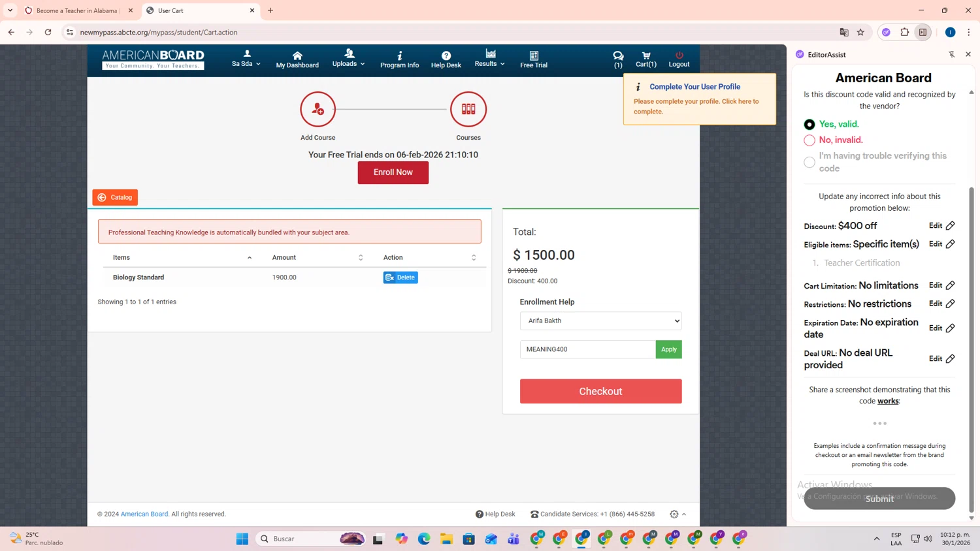
Task: Delete the Biology Standard item
Action: 400,277
